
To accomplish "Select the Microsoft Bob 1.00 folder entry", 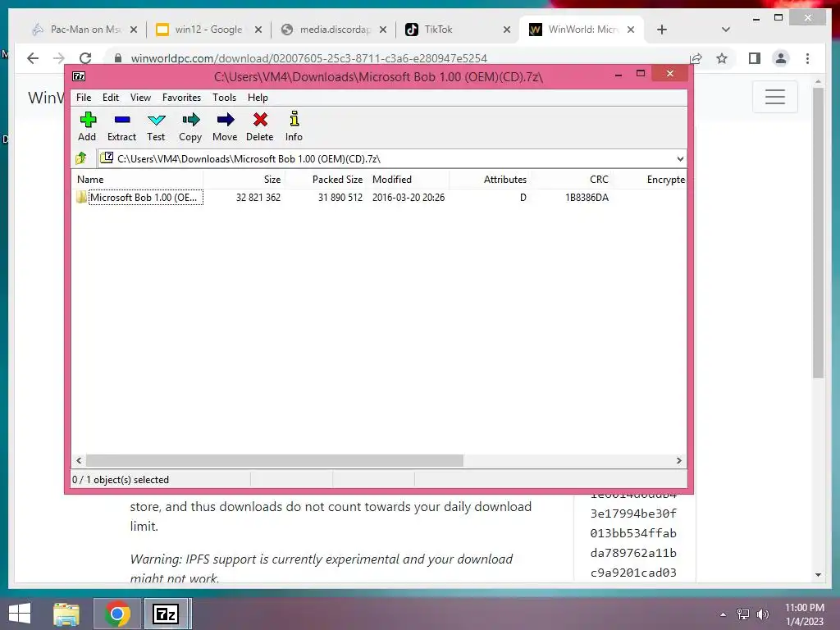I will [139, 197].
